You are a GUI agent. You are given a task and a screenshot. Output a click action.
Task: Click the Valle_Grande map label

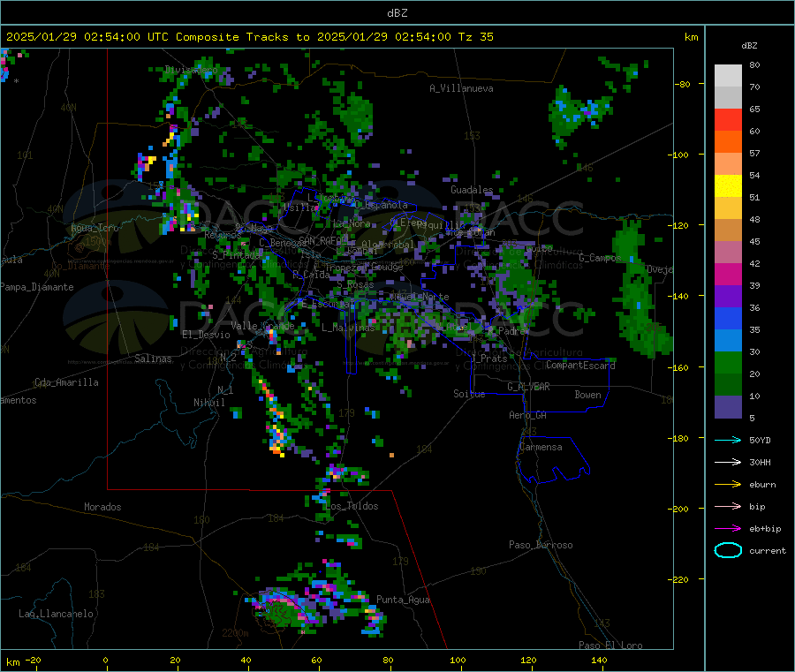(262, 325)
